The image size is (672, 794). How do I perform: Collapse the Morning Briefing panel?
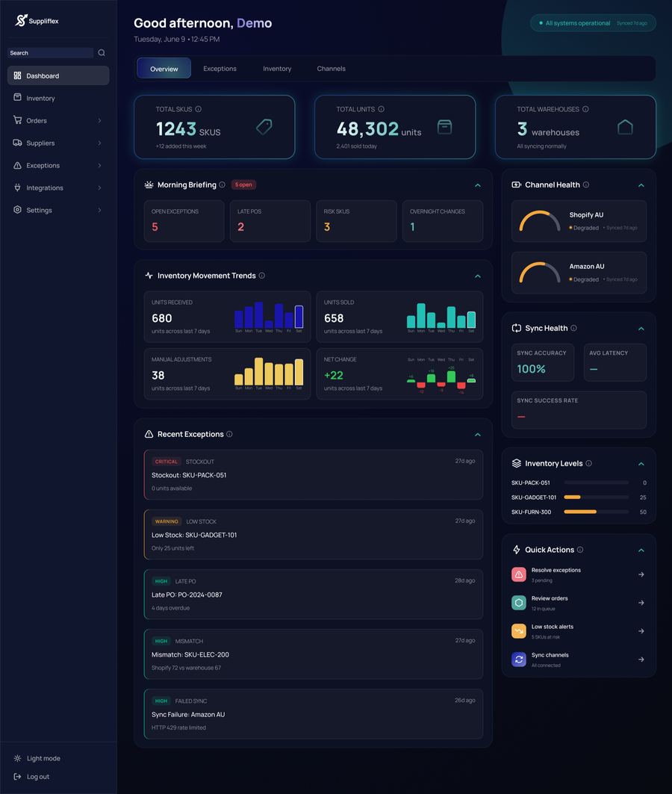tap(478, 185)
